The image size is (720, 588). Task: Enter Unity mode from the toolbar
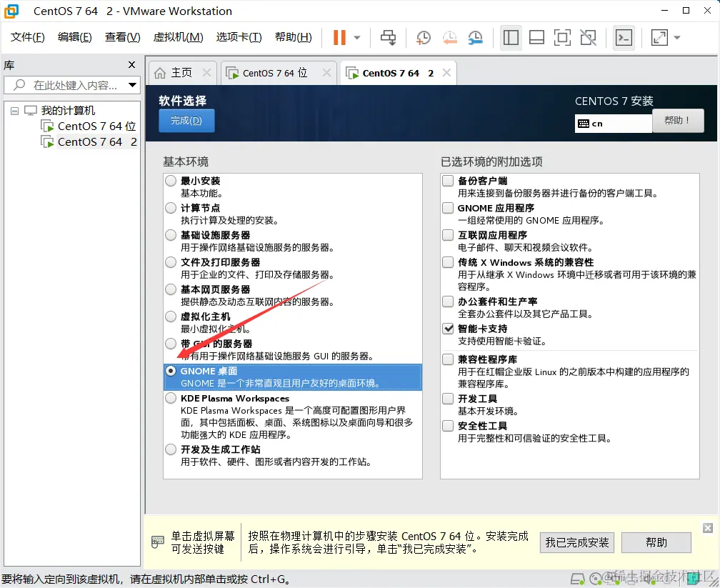tap(588, 37)
